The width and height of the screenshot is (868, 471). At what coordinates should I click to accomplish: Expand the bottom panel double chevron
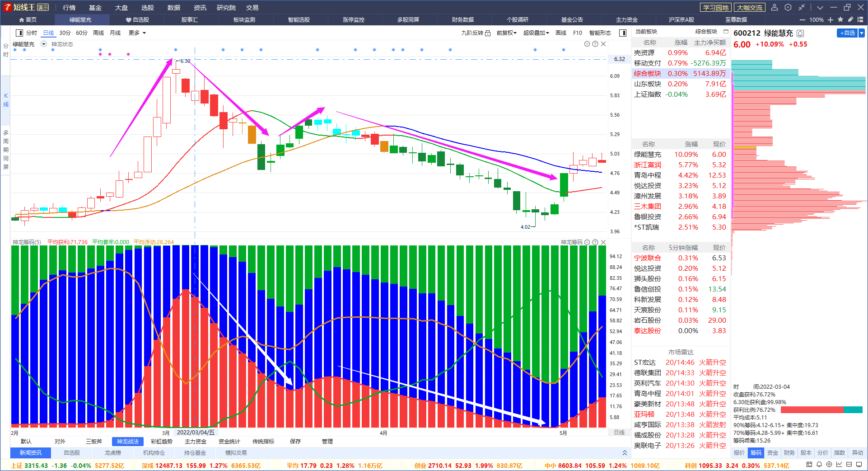(x=625, y=453)
